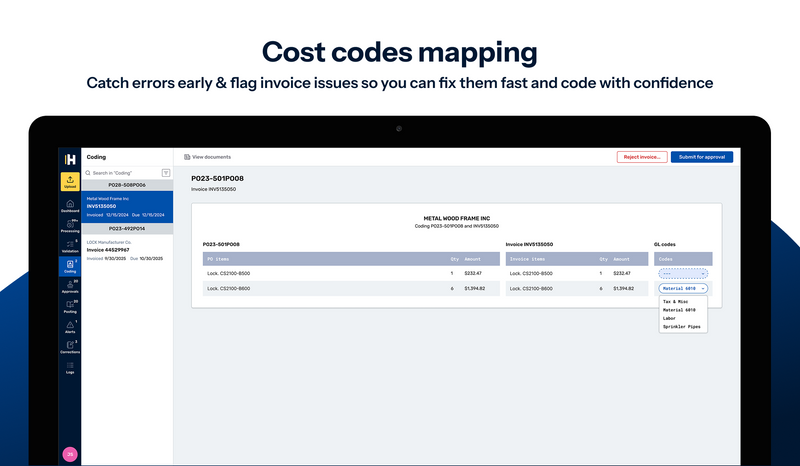Viewport: 800px width, 466px height.
Task: Open the filter icon beside Coding search
Action: (166, 173)
